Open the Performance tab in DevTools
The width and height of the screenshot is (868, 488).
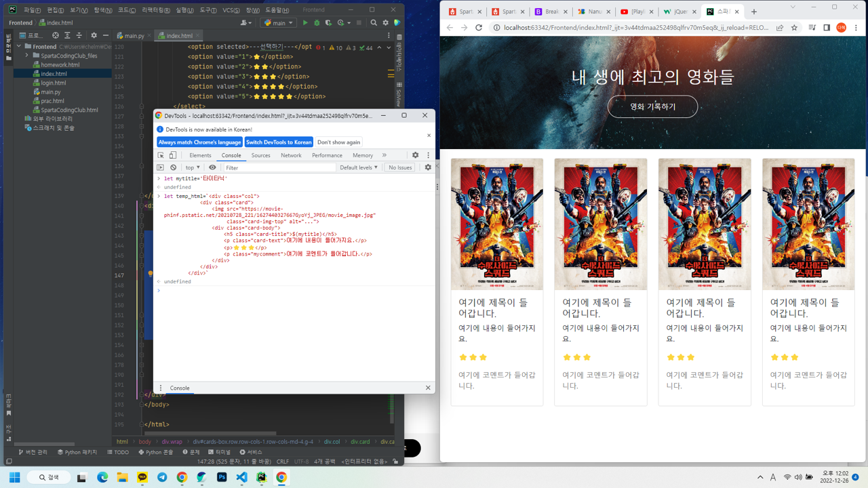click(327, 155)
